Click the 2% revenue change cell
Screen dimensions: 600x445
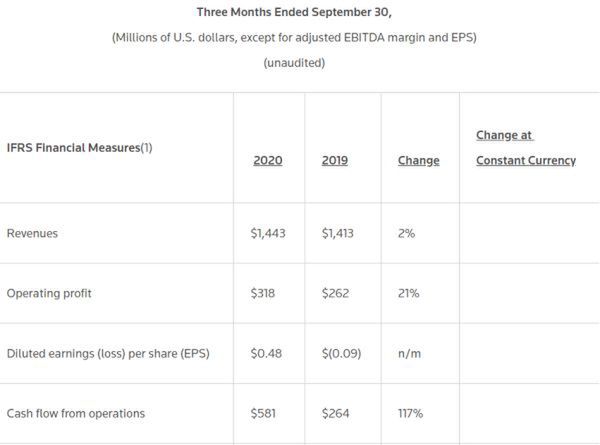pyautogui.click(x=407, y=233)
